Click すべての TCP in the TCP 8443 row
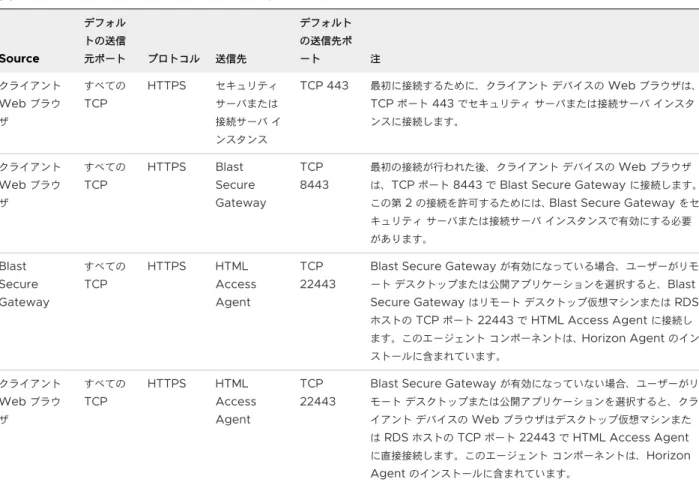 (x=105, y=176)
